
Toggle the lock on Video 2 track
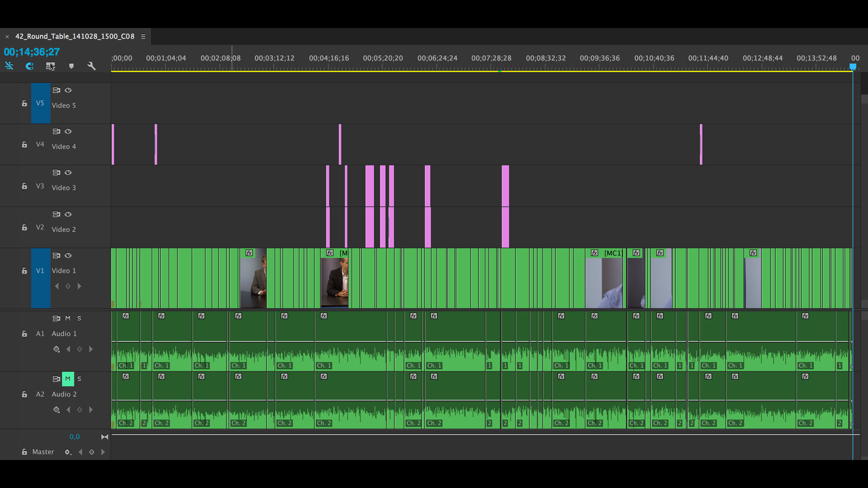24,228
